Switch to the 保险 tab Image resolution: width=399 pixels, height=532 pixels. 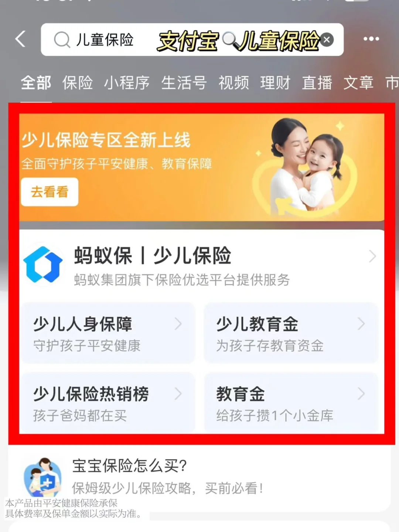pos(78,82)
